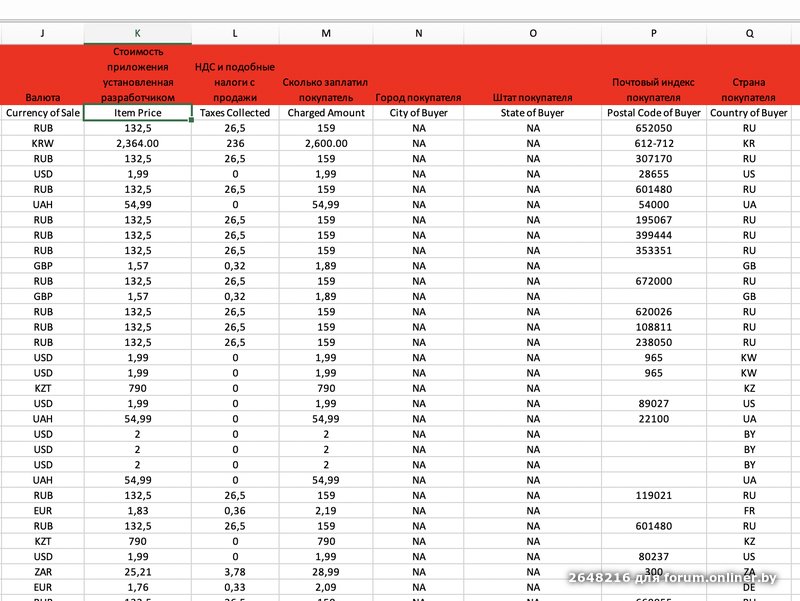Select the ZAR currency cell
Screen dimensions: 800x601
(x=42, y=572)
